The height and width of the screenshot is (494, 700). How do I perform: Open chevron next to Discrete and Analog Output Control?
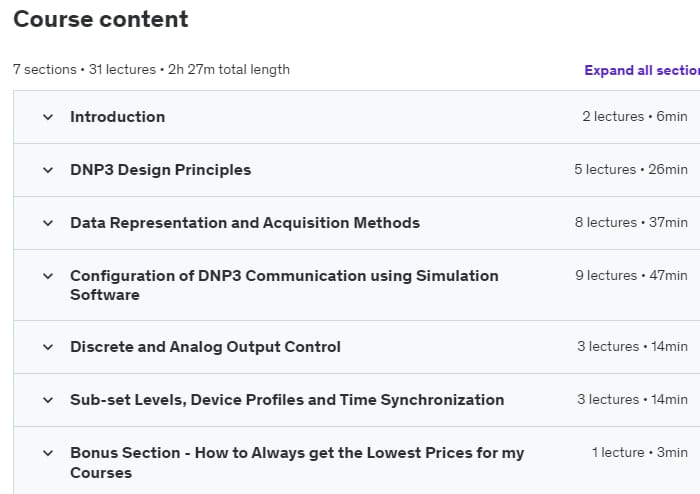(48, 347)
